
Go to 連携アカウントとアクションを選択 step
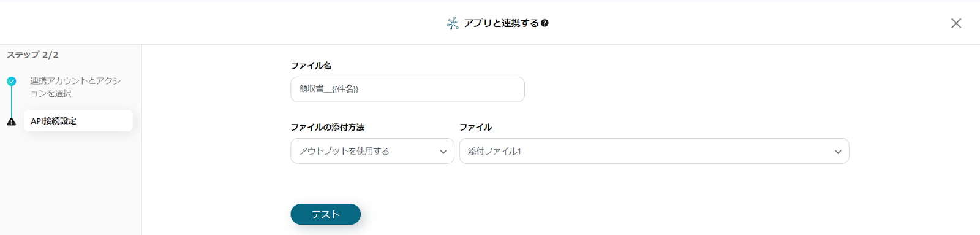tap(75, 87)
